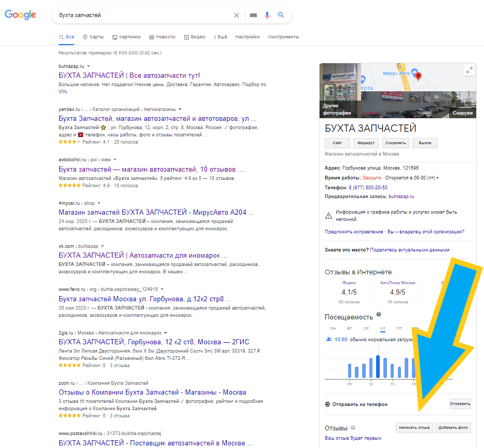Expand working hours dropdown arrow
Screen dimensions: 484x448
438,178
